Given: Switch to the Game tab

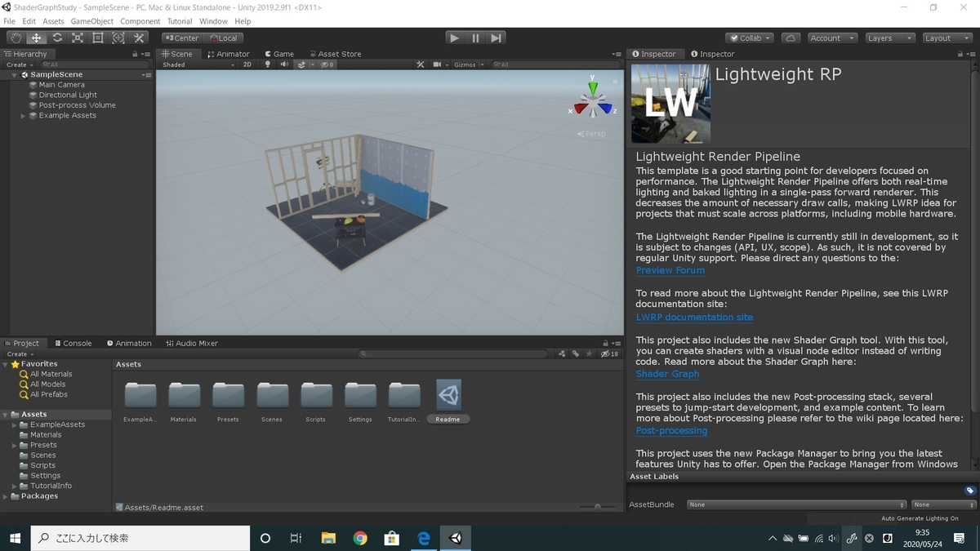Looking at the screenshot, I should pos(279,54).
